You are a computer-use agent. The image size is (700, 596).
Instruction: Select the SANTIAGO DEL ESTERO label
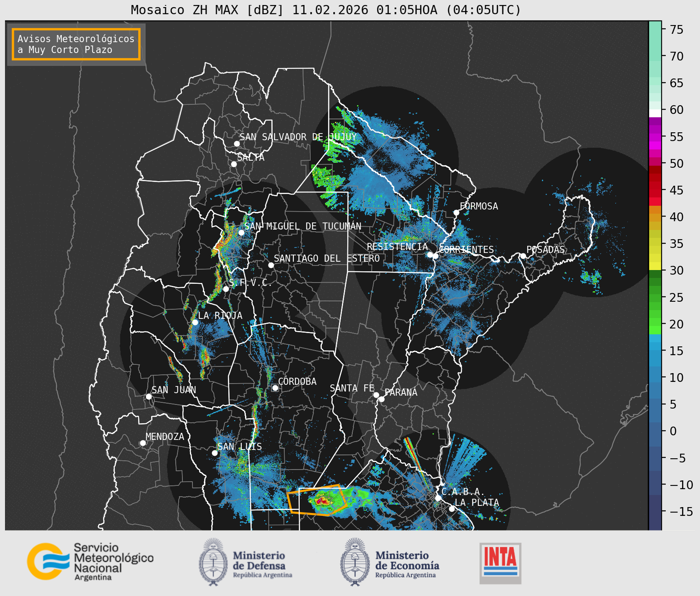(327, 258)
